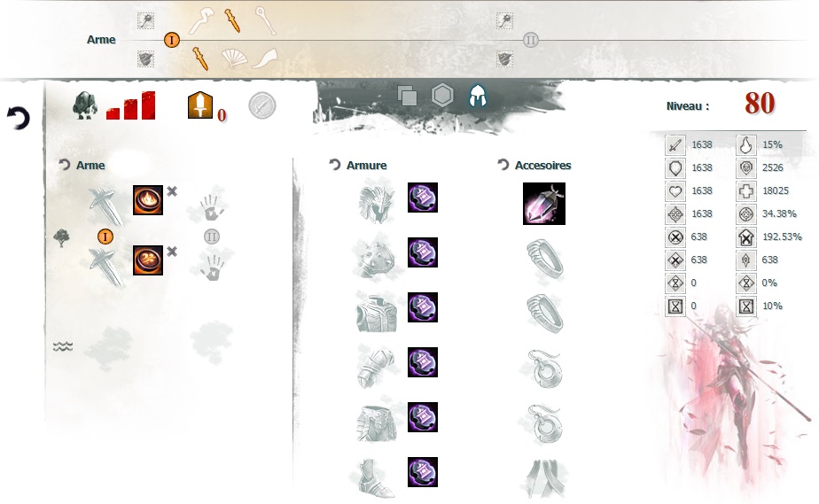Select the boots armor slot

click(x=374, y=477)
